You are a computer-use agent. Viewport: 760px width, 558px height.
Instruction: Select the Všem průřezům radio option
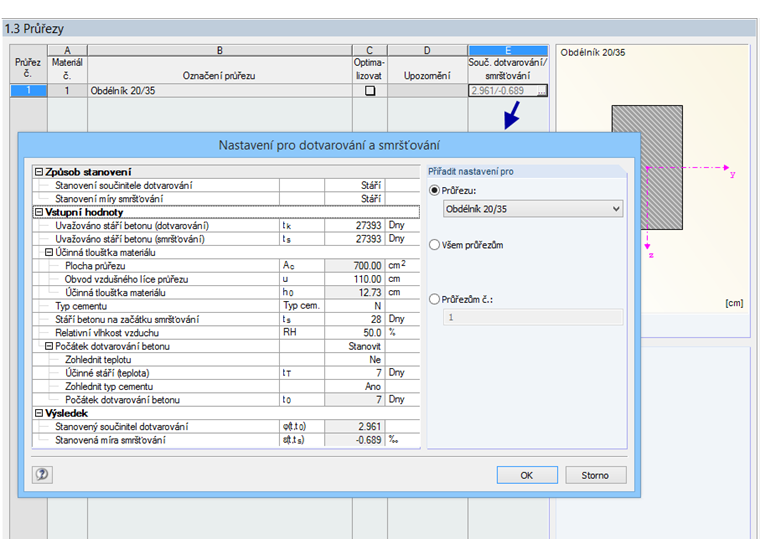coord(434,245)
